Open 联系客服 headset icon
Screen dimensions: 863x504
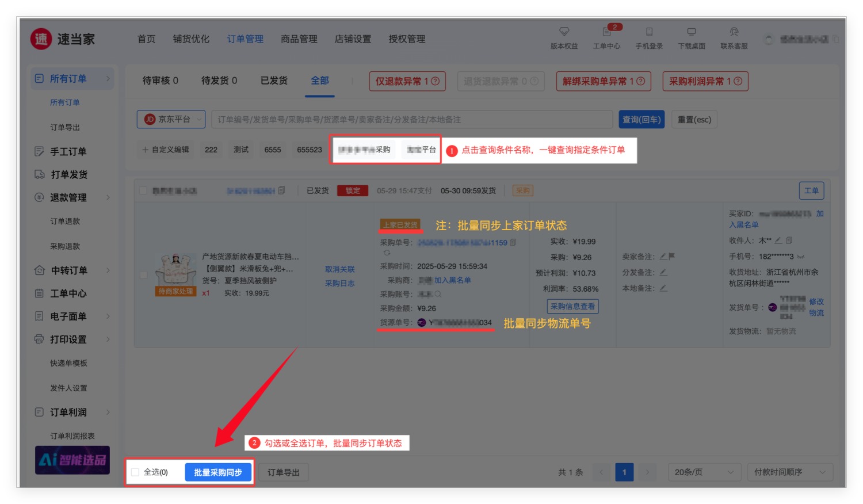click(x=734, y=32)
